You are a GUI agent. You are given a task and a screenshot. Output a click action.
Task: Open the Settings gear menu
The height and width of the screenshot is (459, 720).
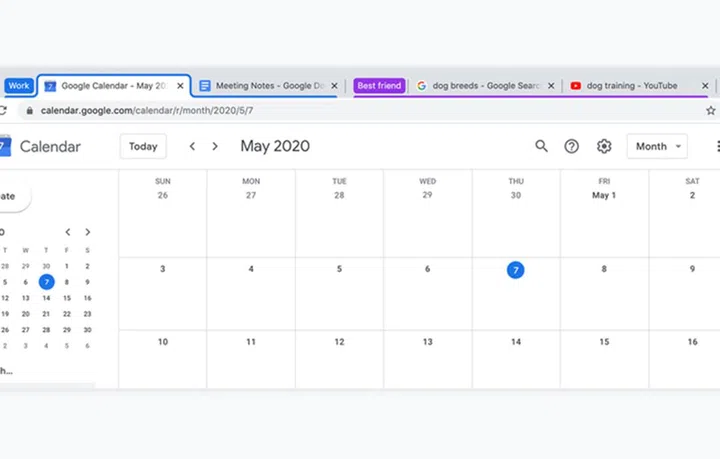(604, 146)
